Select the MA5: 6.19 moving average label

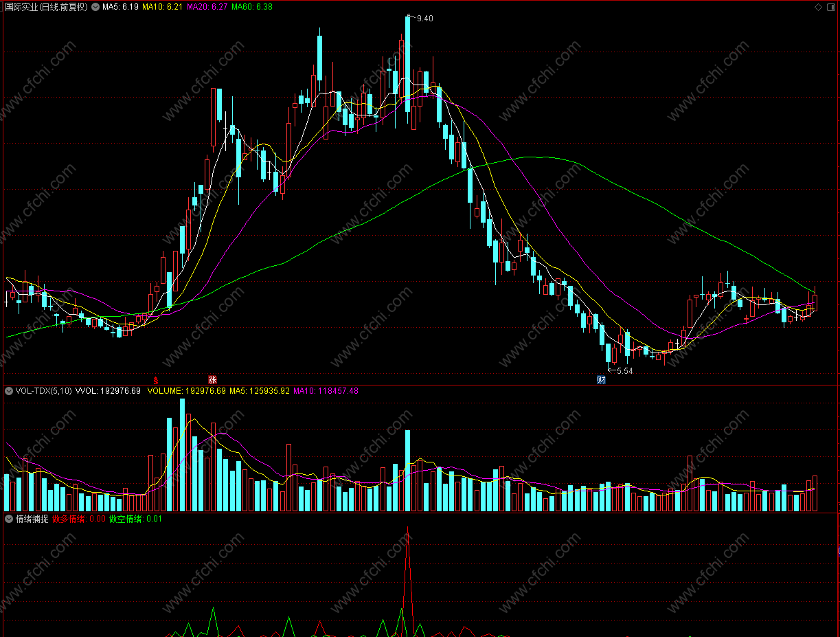(120, 7)
